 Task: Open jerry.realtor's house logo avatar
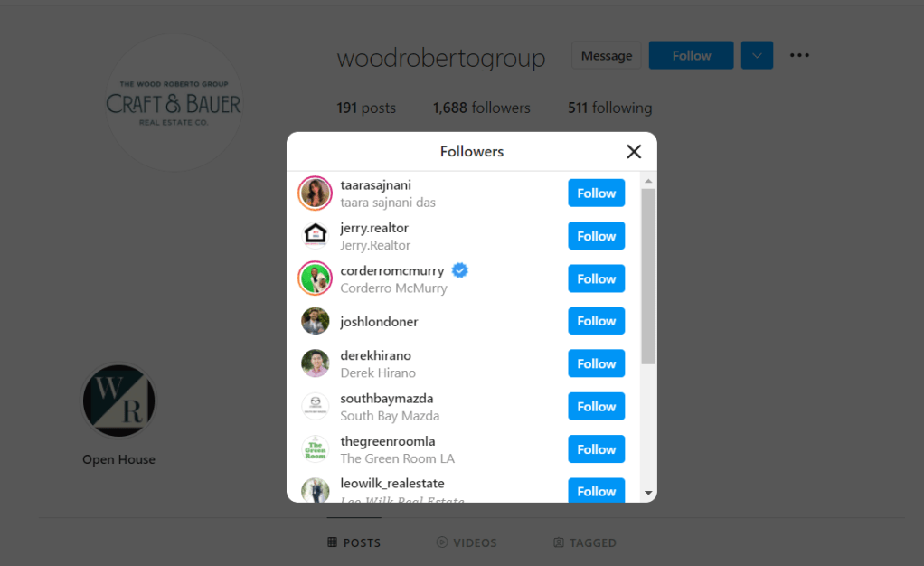pyautogui.click(x=316, y=236)
